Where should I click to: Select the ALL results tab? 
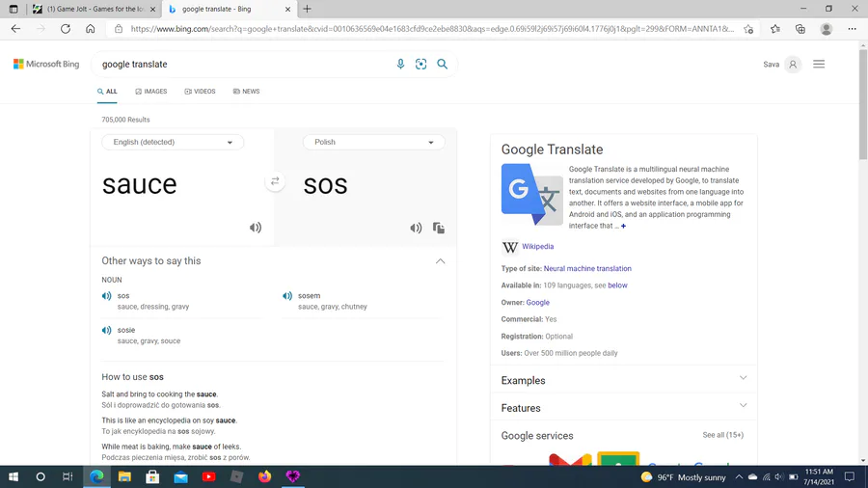pyautogui.click(x=107, y=92)
